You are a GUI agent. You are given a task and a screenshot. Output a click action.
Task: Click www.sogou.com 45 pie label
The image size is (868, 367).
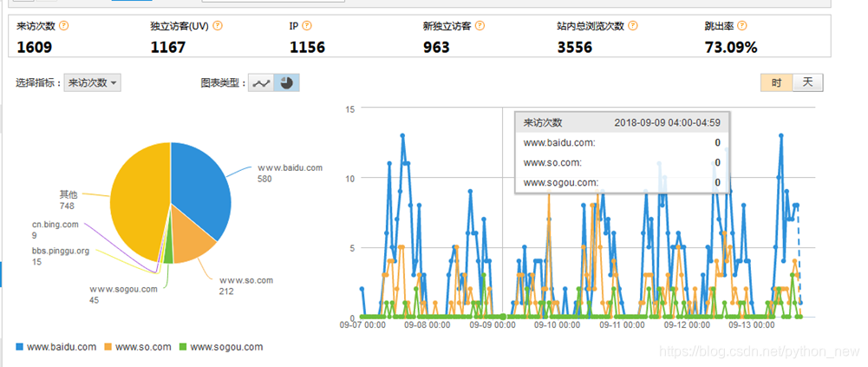(x=123, y=294)
